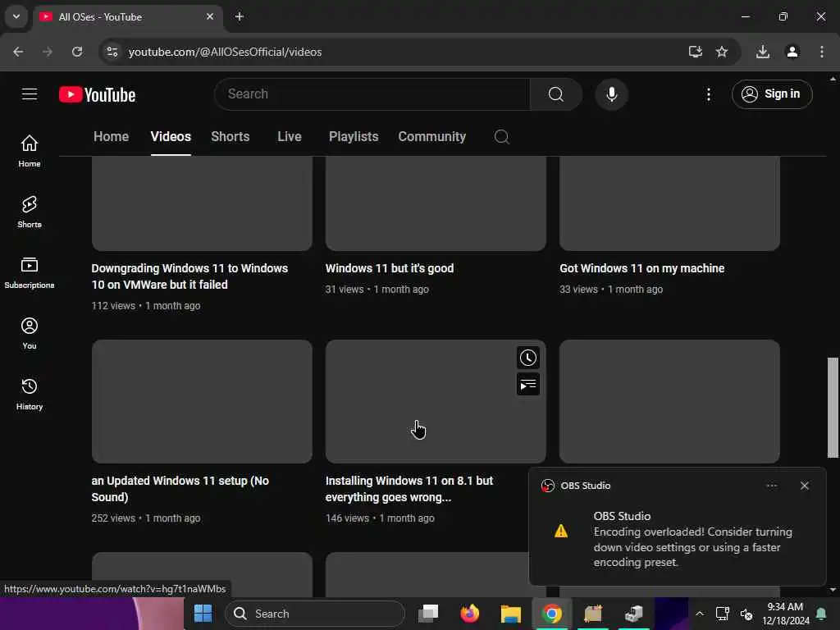Open the YouTube hamburger guide menu
The image size is (840, 630).
click(x=30, y=94)
